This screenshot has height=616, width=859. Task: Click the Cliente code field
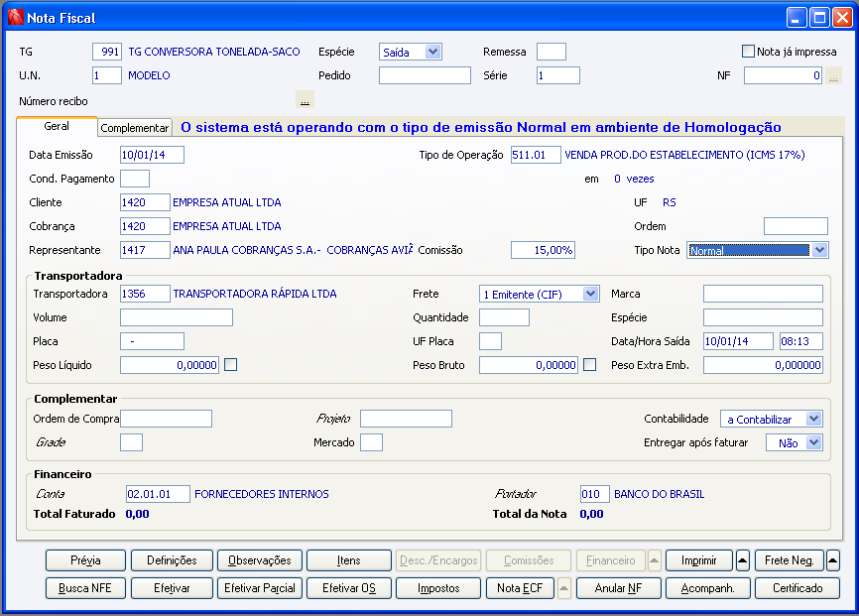pyautogui.click(x=145, y=202)
